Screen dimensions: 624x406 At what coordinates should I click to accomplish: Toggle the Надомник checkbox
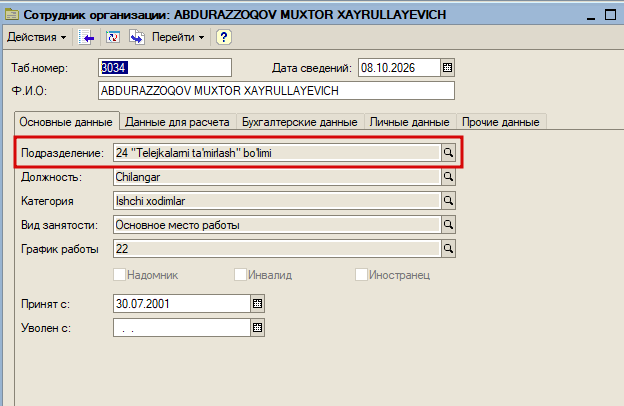click(x=119, y=275)
